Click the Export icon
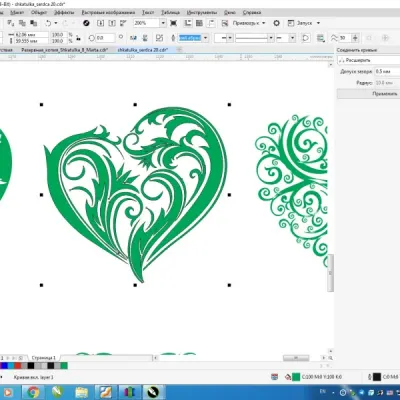The height and width of the screenshot is (400, 400). click(112, 23)
